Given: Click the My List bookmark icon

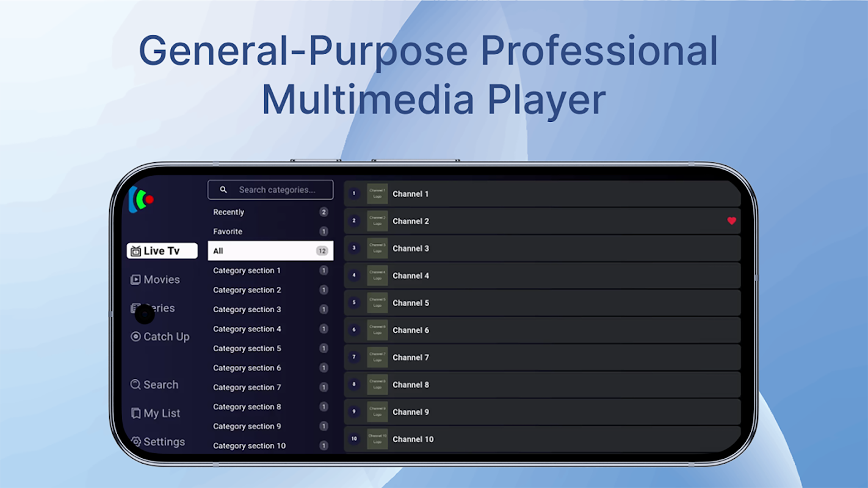Looking at the screenshot, I should [136, 414].
